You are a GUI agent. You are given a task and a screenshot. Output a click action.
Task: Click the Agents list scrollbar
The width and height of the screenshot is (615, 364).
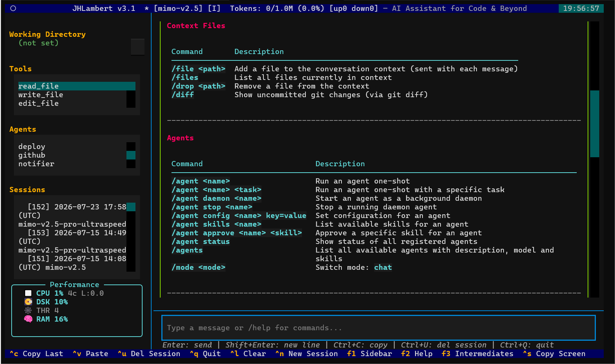131,155
